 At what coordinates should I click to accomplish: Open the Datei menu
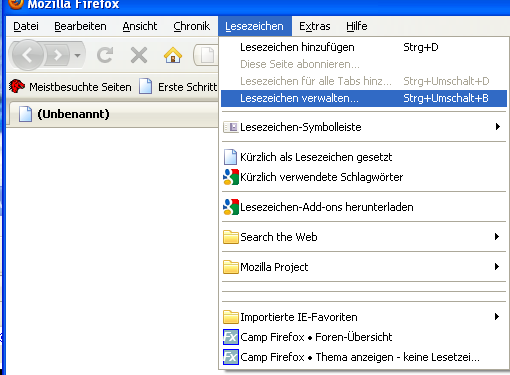click(26, 26)
